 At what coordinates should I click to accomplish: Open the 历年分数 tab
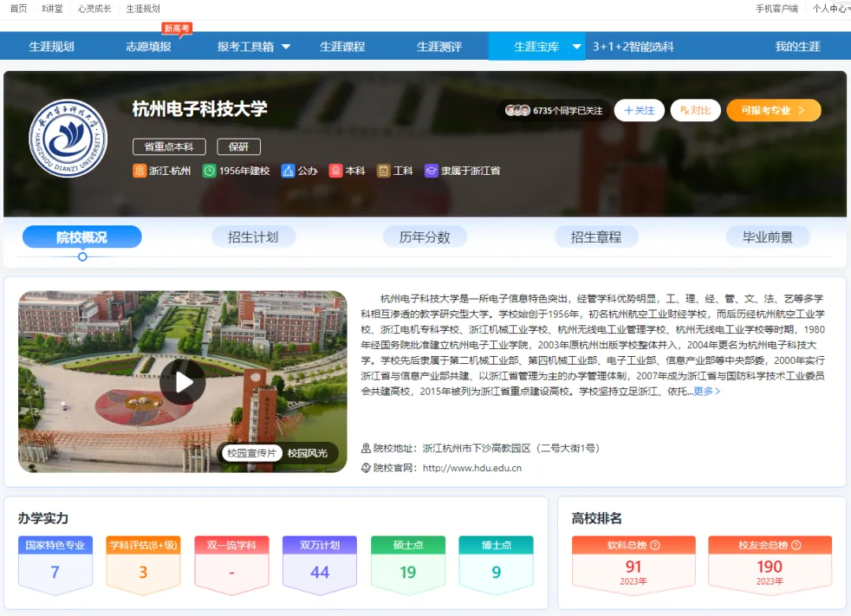(425, 237)
